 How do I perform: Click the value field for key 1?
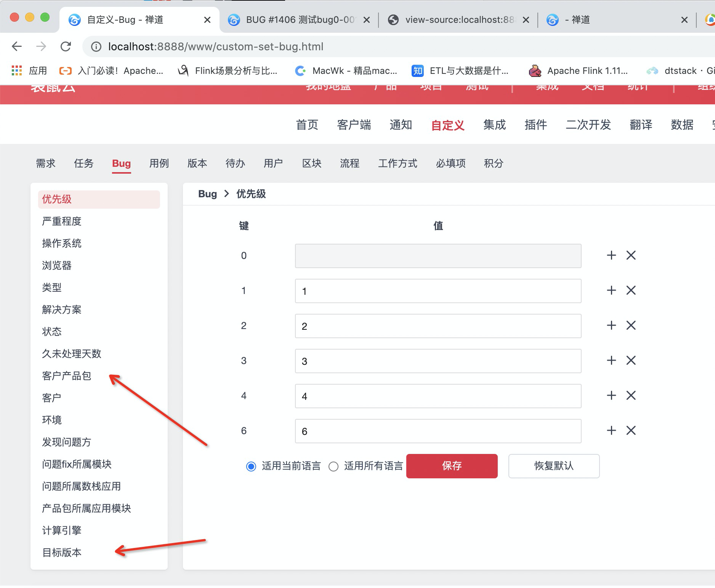(x=438, y=291)
